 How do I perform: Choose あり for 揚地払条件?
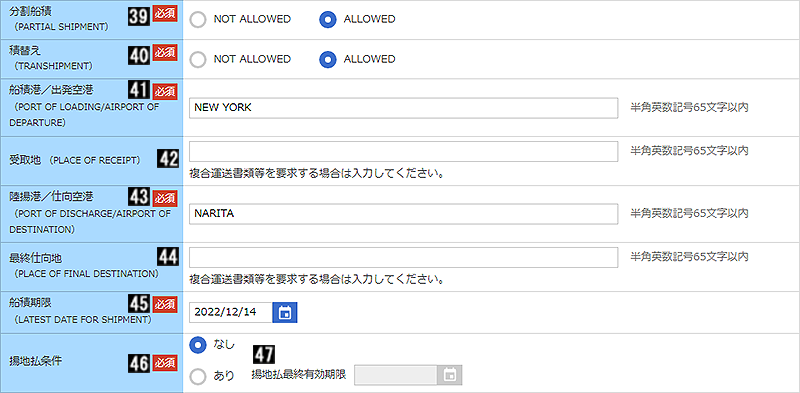click(x=197, y=376)
